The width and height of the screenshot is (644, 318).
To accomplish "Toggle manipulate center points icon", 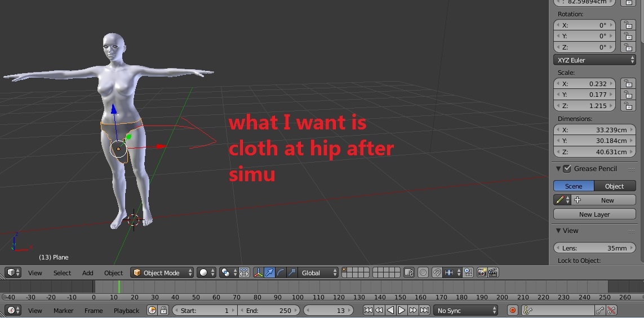I will pyautogui.click(x=244, y=272).
